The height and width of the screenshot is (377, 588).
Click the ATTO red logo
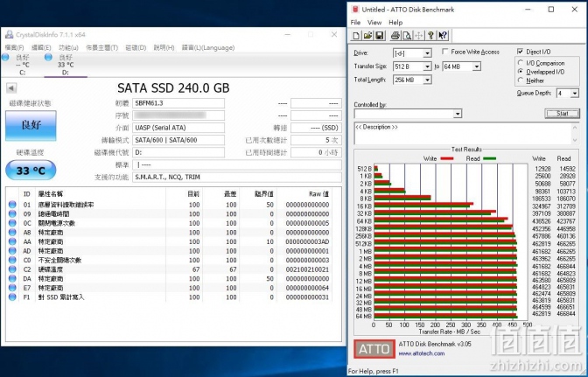(374, 349)
